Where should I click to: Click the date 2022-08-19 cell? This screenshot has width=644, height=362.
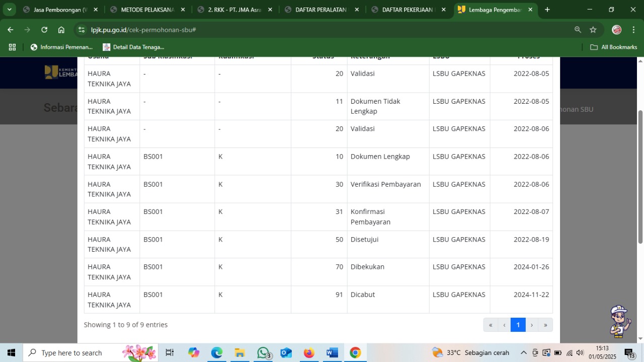click(x=521, y=245)
